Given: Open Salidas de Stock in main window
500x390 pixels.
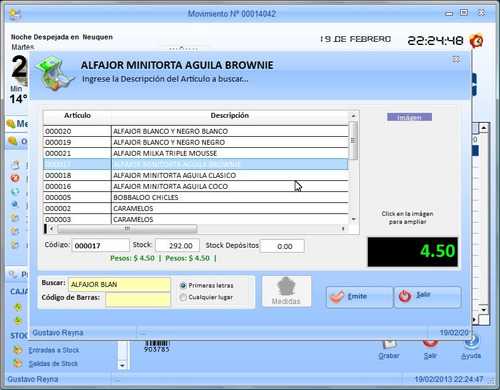Looking at the screenshot, I should [x=53, y=363].
